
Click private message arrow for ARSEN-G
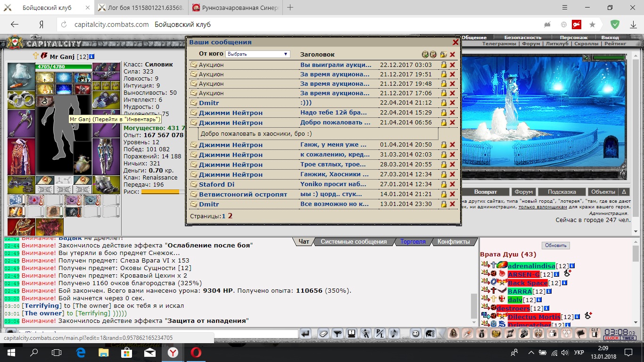point(485,274)
